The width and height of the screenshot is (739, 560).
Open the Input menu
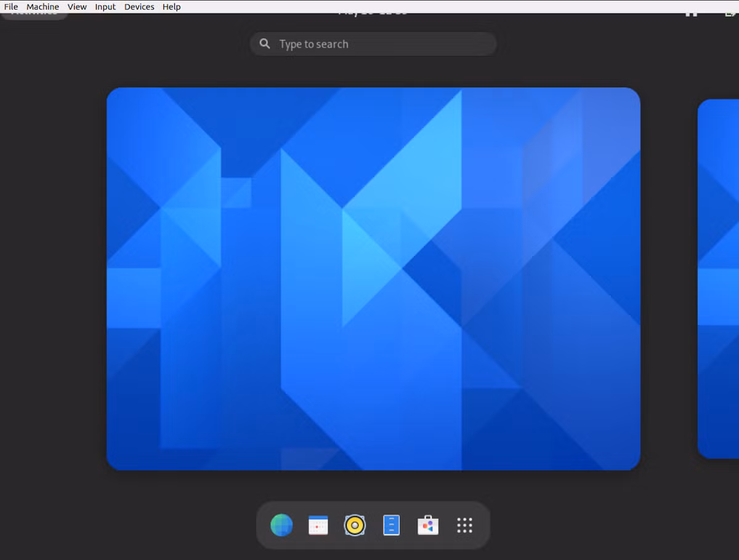105,7
